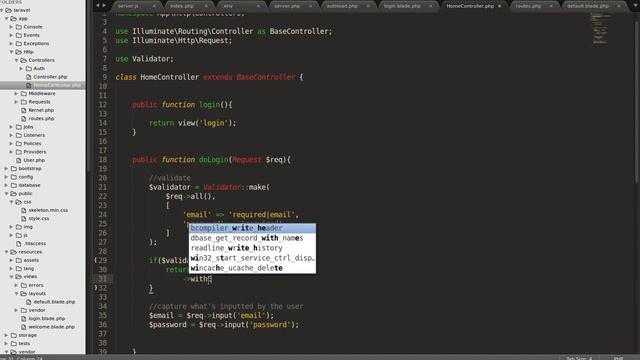The height and width of the screenshot is (360, 640).
Task: Click the lang folder icon
Action: [19, 268]
